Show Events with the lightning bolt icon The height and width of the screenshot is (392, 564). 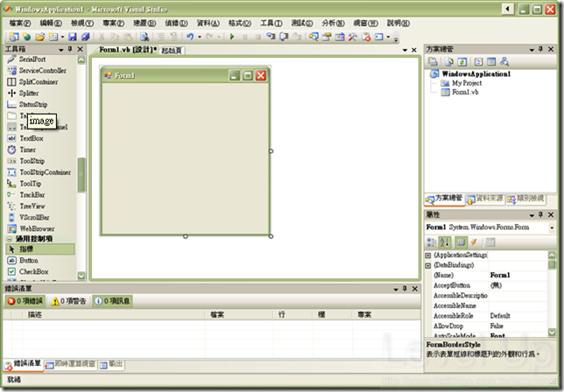[474, 242]
